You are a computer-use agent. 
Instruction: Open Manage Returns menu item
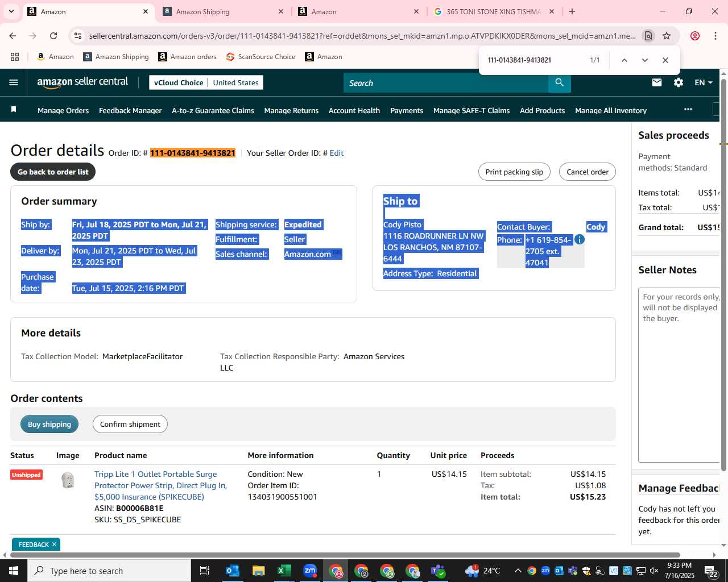click(x=291, y=111)
